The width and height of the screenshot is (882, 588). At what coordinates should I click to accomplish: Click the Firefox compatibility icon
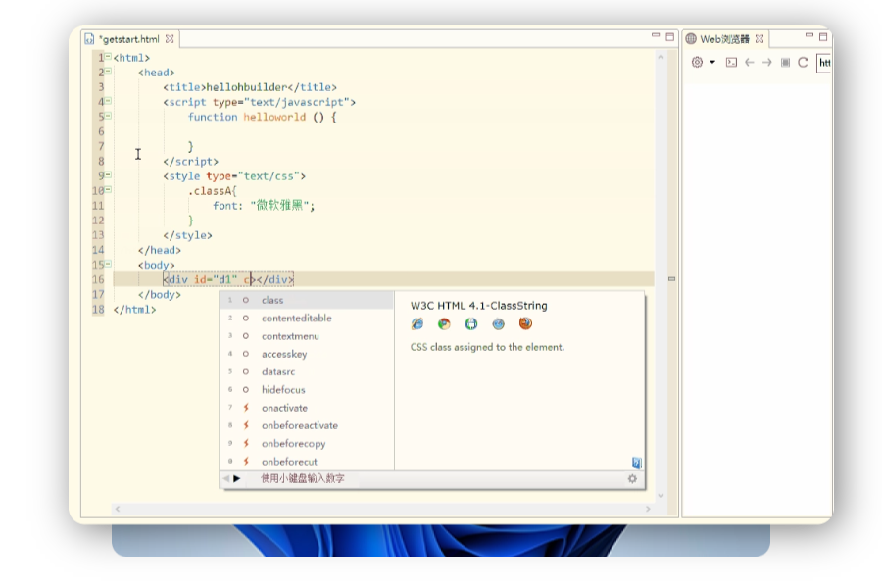[525, 323]
